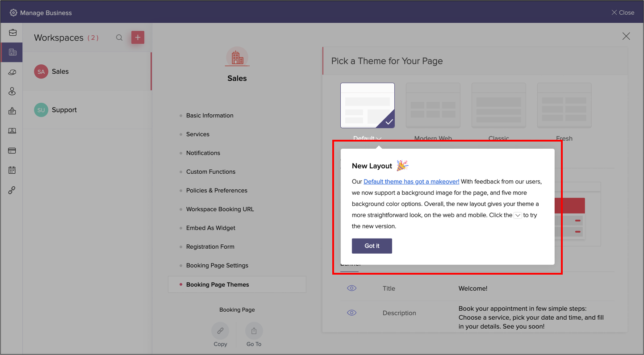The image size is (644, 355).
Task: Choose the Default theme thumbnail
Action: 368,105
